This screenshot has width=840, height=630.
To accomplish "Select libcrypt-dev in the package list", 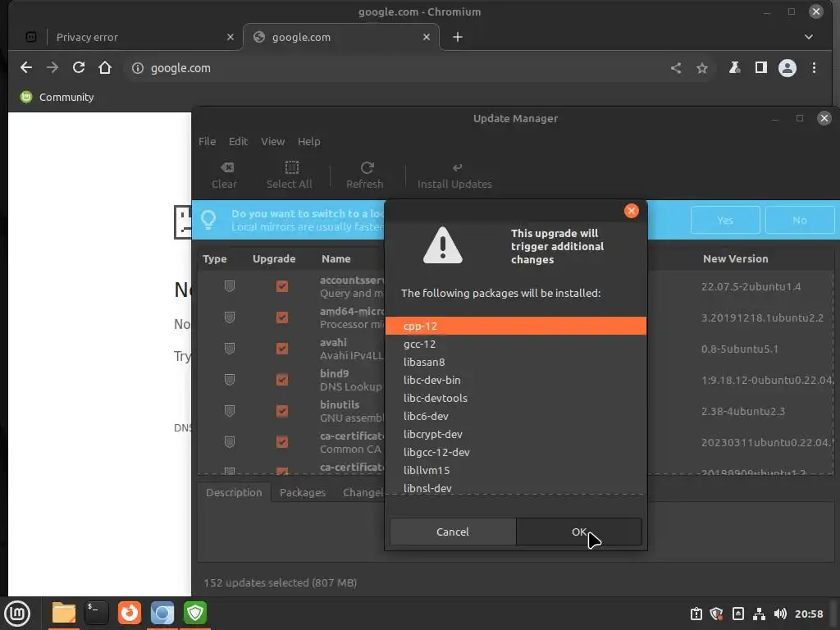I will coord(516,435).
